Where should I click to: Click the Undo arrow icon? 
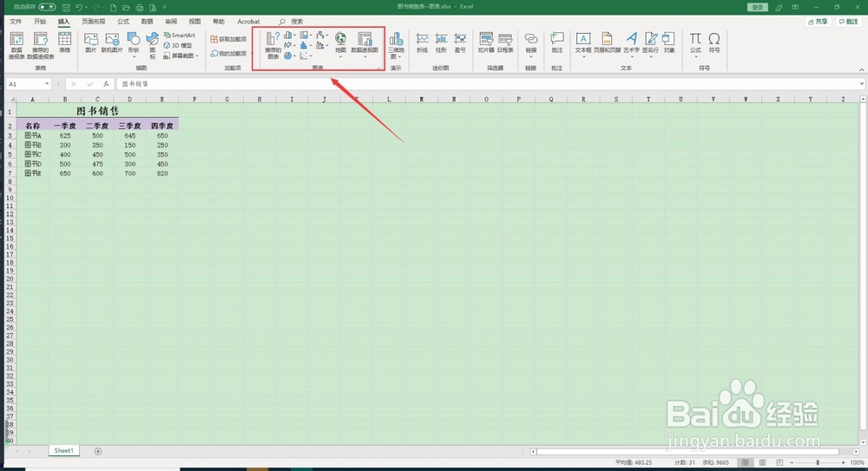(x=79, y=7)
